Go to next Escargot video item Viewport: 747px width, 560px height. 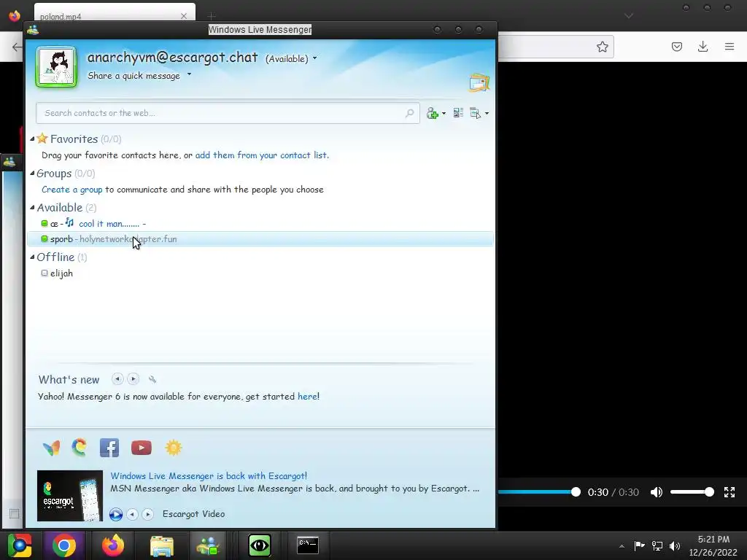pyautogui.click(x=147, y=514)
